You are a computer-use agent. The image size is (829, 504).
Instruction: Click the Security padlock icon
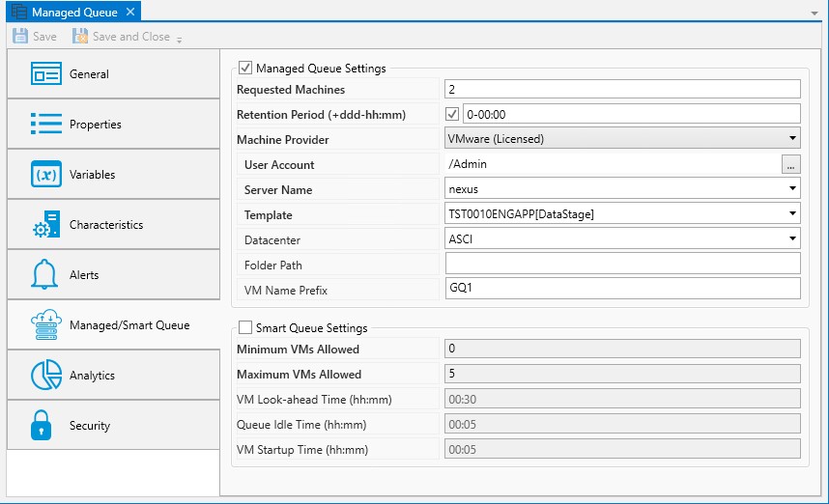pyautogui.click(x=42, y=425)
